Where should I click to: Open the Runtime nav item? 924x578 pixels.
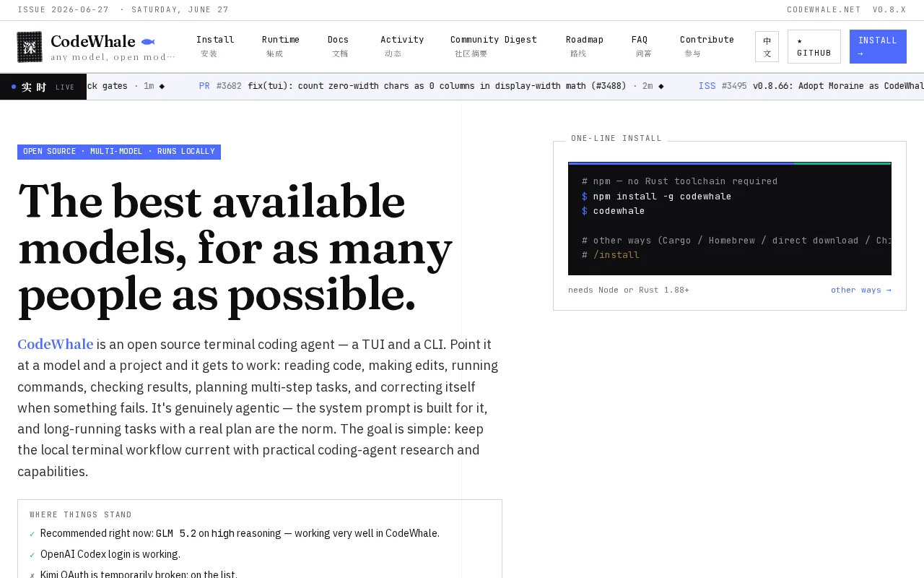(281, 46)
